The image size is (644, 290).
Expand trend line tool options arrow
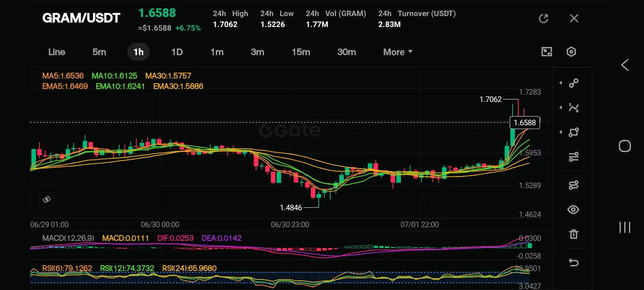(561, 83)
